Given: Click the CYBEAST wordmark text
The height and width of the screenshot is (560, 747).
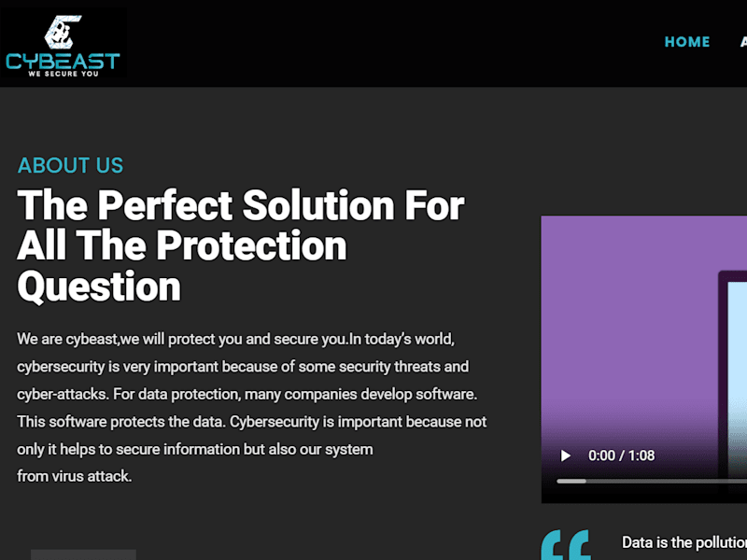Looking at the screenshot, I should [x=63, y=62].
